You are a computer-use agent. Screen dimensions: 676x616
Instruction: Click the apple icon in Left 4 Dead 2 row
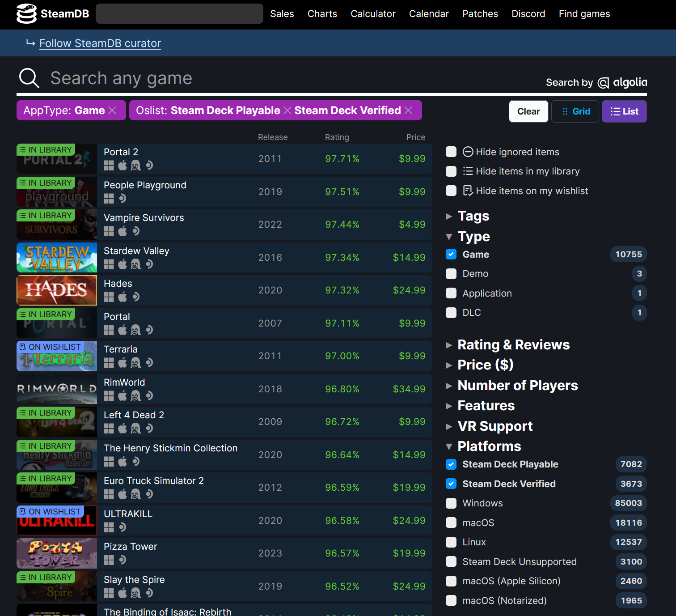pos(123,429)
